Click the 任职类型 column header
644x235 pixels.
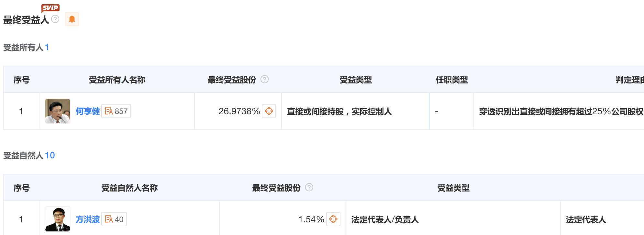[x=451, y=80]
